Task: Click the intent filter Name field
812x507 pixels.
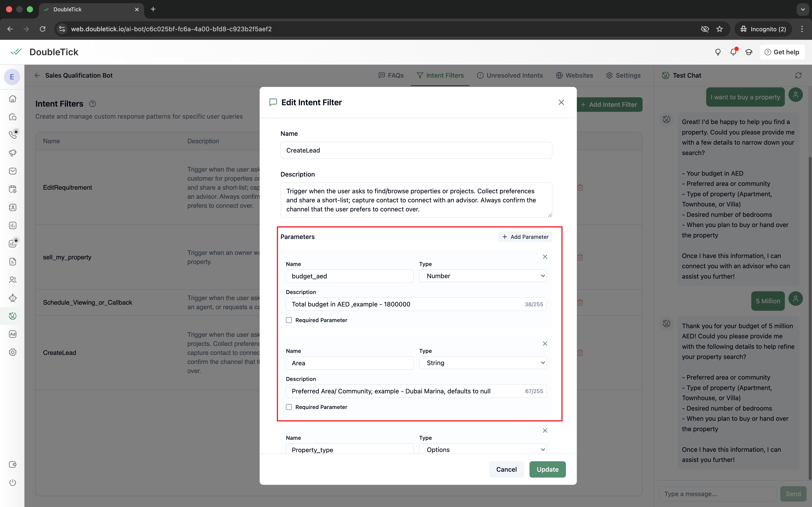Action: pyautogui.click(x=416, y=150)
